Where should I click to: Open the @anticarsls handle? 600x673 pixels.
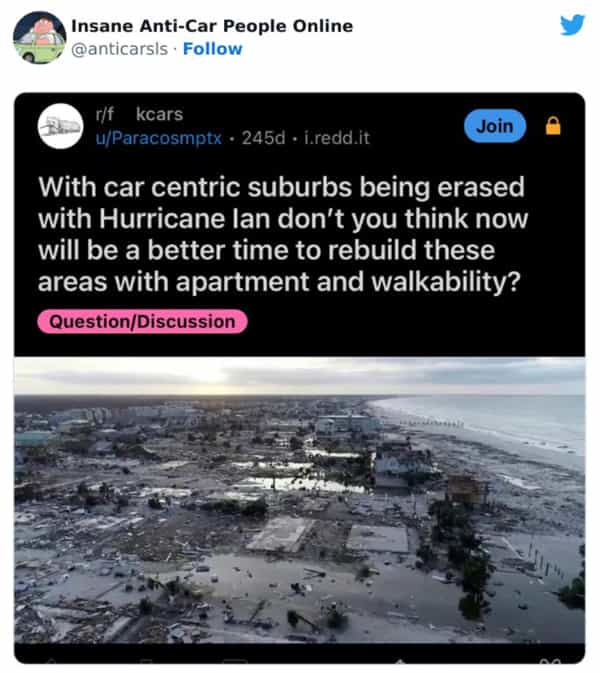(x=119, y=49)
